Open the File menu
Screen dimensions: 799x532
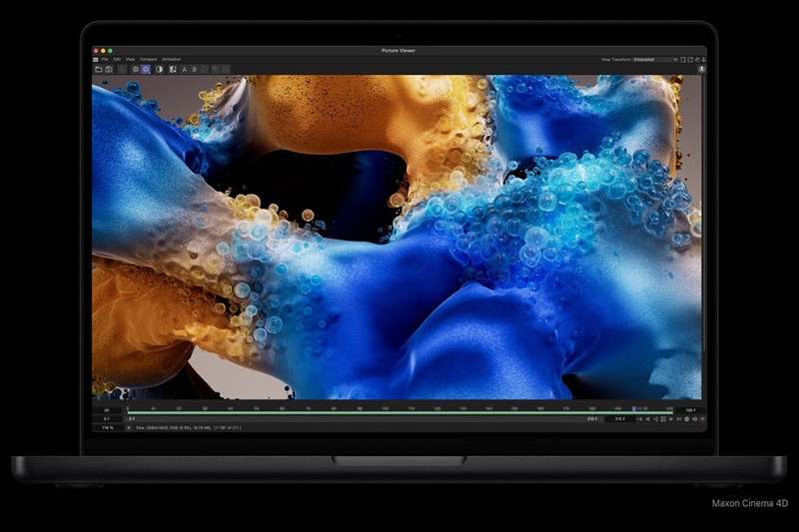point(105,60)
